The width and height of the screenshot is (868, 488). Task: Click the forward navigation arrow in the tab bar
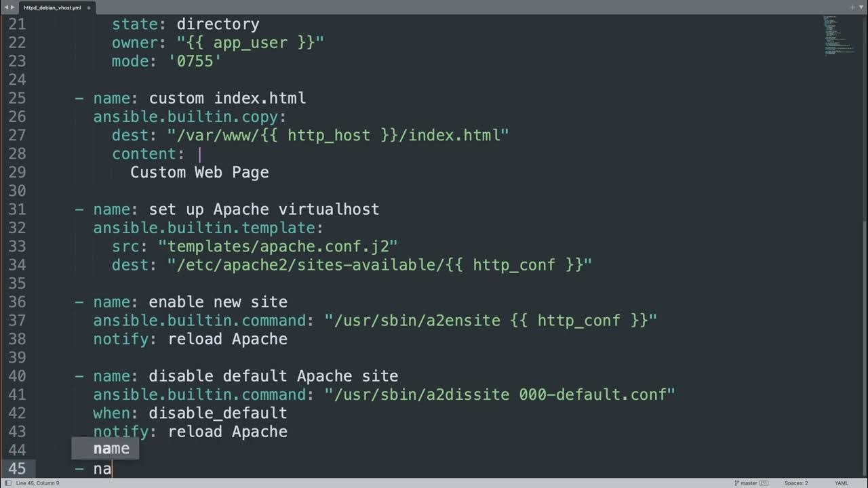click(12, 7)
